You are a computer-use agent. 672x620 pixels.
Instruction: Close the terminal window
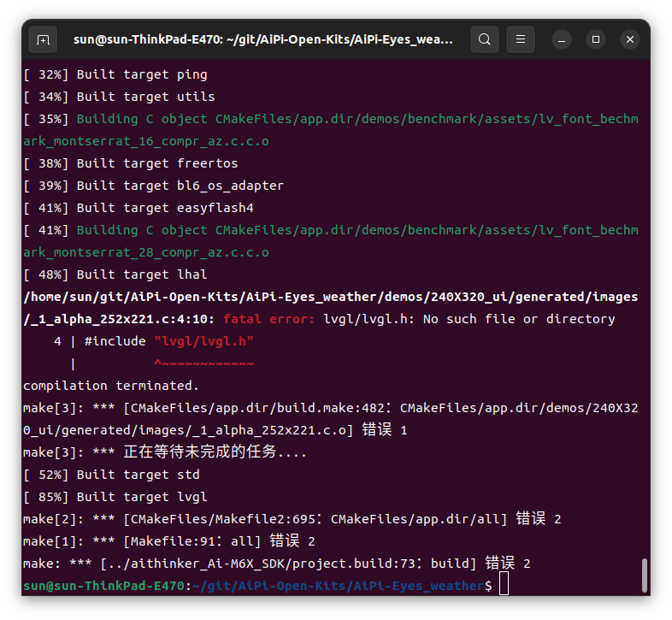click(630, 39)
